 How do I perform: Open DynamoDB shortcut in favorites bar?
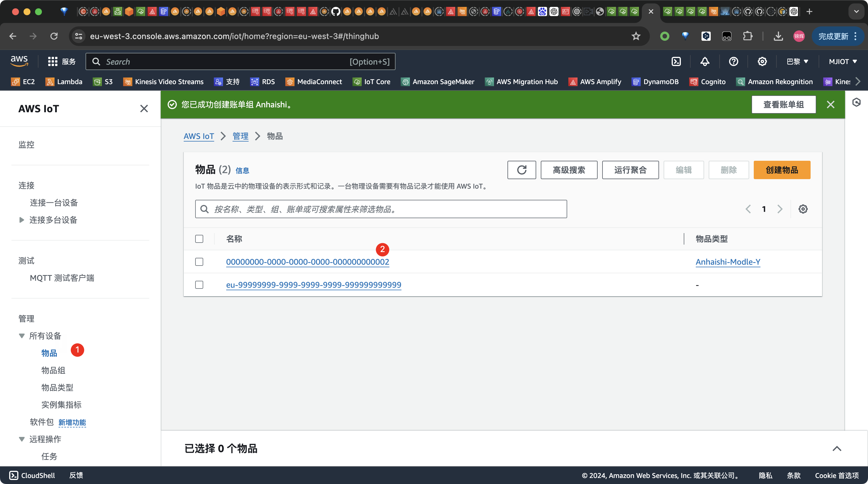point(655,82)
